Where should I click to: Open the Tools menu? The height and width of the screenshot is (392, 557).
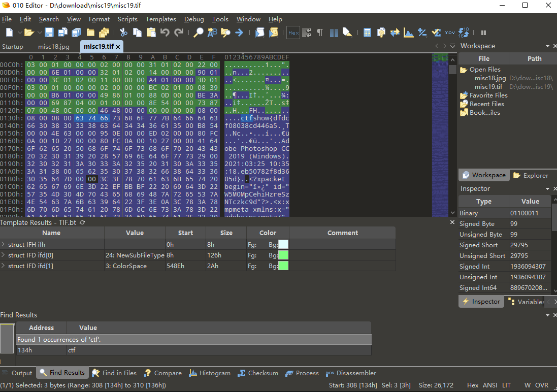(220, 19)
